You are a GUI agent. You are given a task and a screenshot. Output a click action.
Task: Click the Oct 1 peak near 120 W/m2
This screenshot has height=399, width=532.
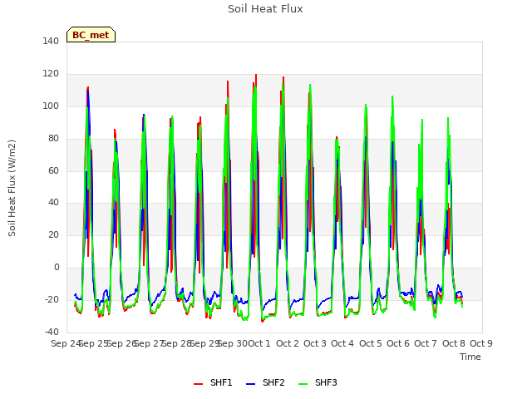coord(256,75)
